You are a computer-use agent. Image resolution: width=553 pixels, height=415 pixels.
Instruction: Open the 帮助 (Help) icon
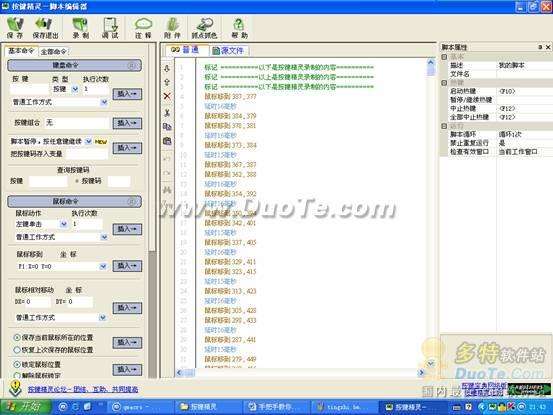point(239,28)
